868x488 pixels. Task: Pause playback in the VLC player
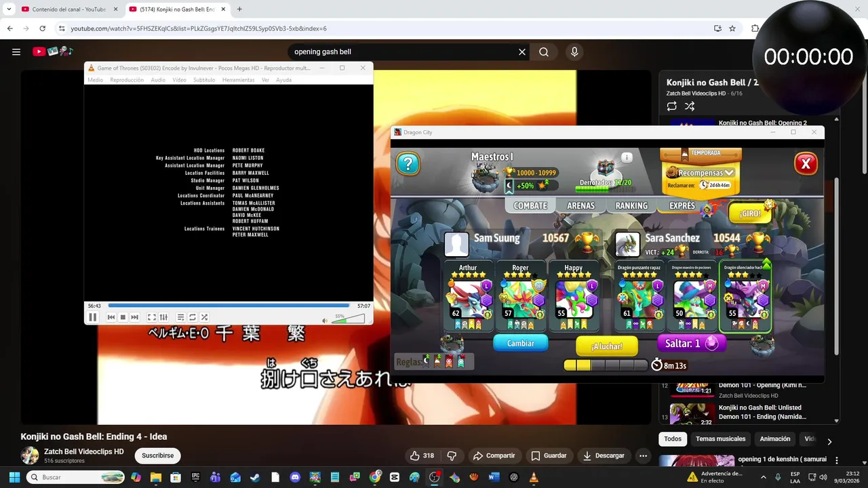[x=93, y=317]
